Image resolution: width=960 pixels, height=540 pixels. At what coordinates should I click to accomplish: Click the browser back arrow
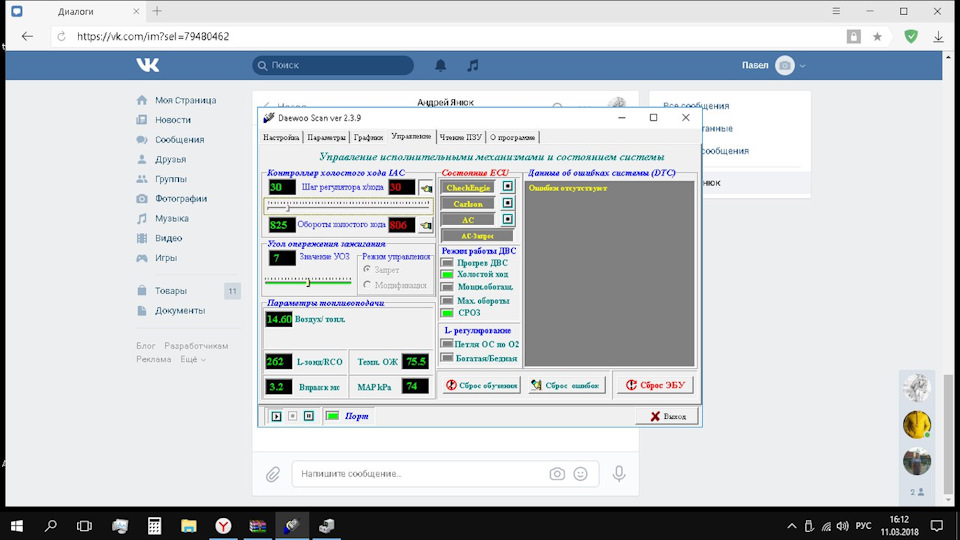(27, 37)
